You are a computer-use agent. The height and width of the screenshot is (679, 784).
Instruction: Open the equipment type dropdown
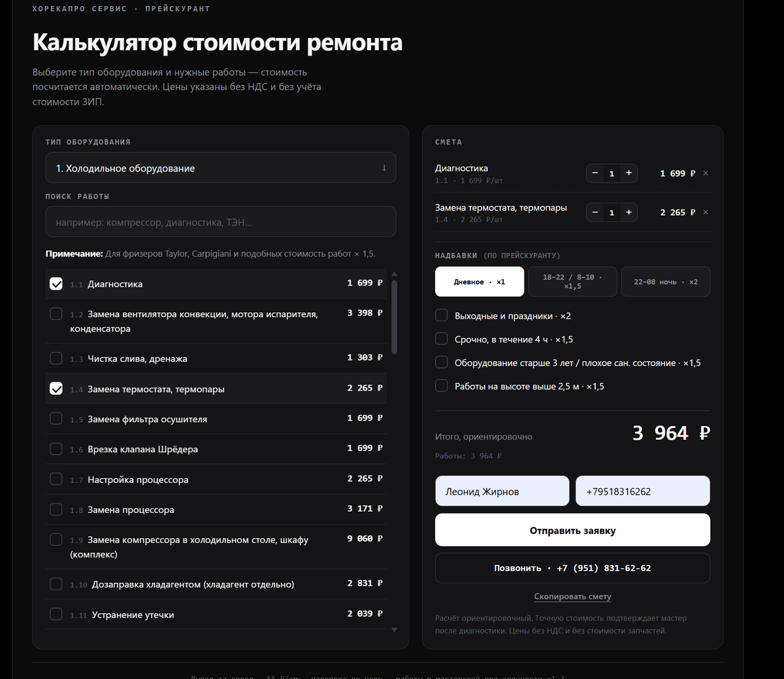click(221, 168)
